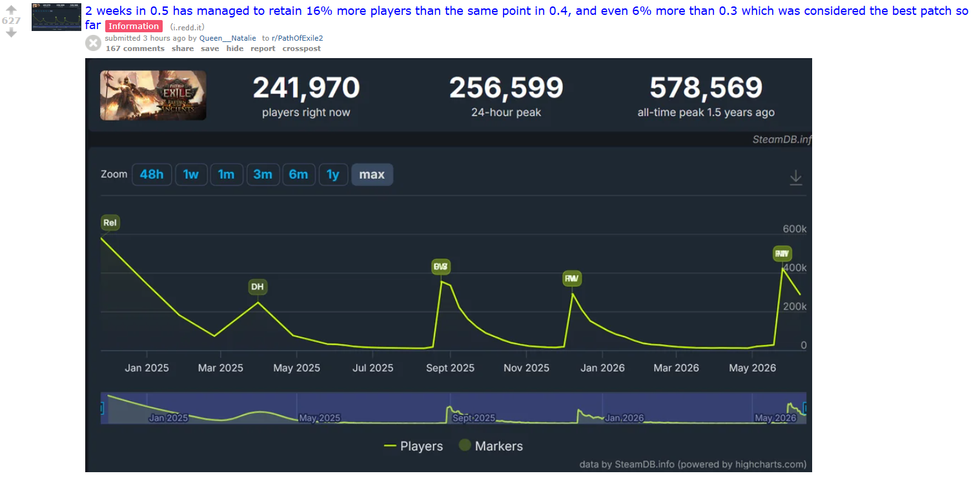980x478 pixels.
Task: Click the 400k y-axis label
Action: point(795,268)
